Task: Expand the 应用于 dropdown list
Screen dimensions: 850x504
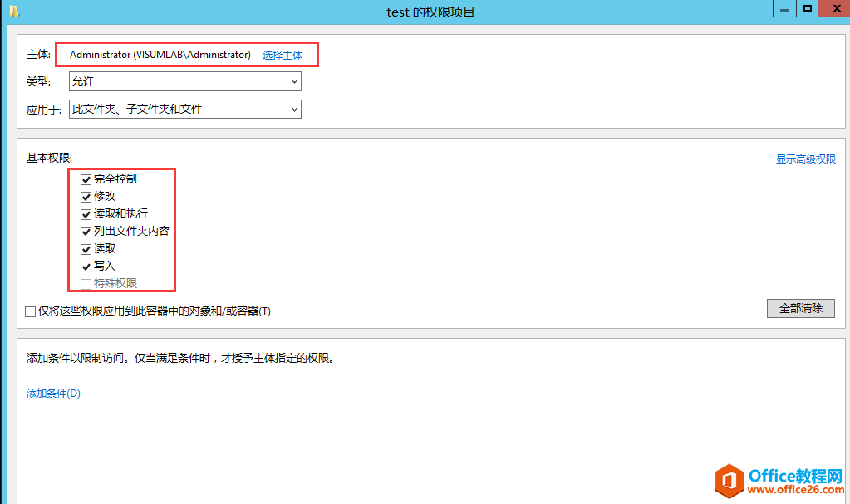Action: (184, 110)
